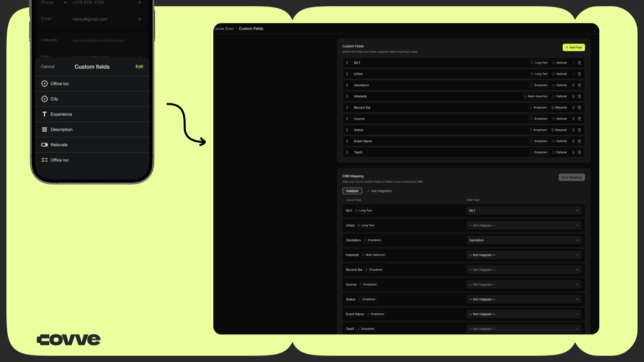The width and height of the screenshot is (644, 362).
Task: Tap the Description field on the phone
Action: 92,130
